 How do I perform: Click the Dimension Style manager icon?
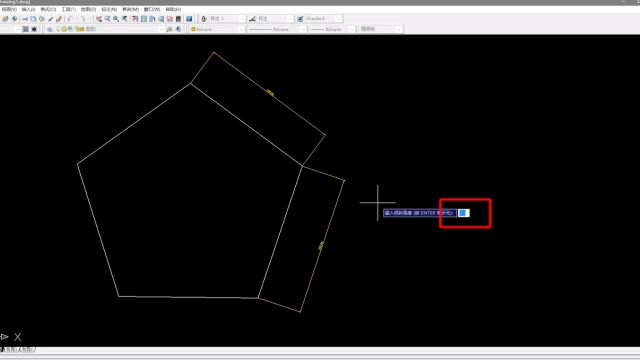(x=252, y=19)
